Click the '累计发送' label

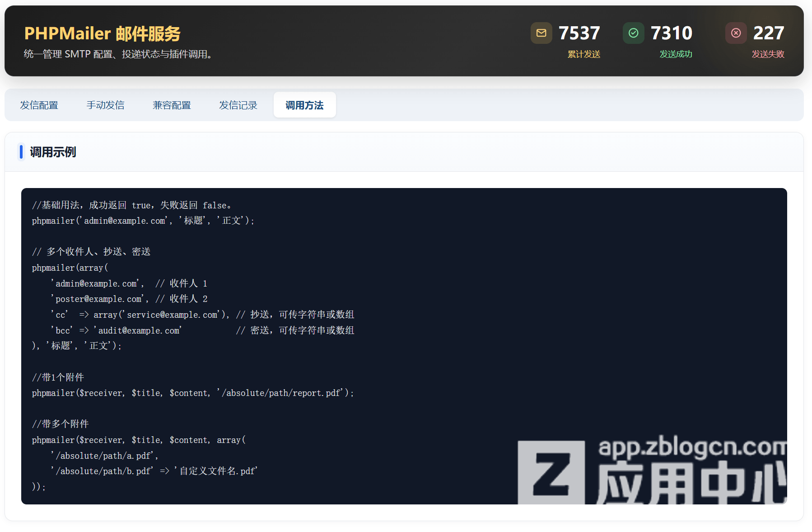[x=584, y=54]
